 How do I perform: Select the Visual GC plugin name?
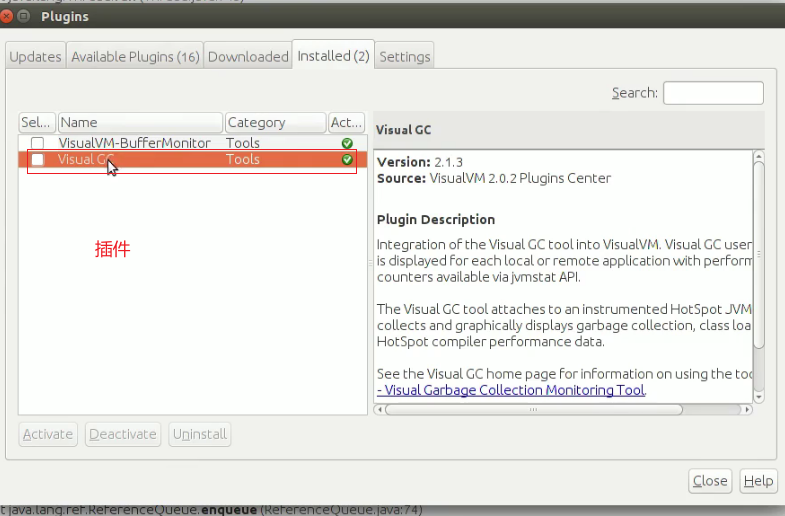86,160
